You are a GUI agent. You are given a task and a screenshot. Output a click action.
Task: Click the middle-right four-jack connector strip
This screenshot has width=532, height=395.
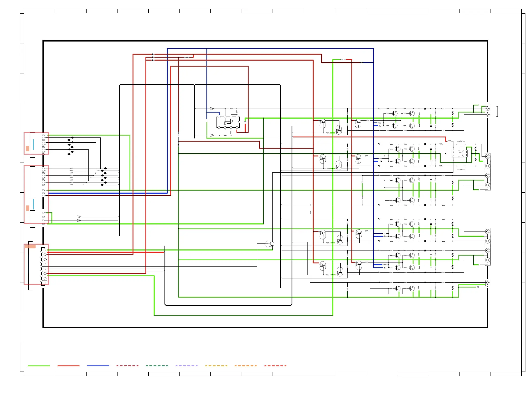point(487,172)
